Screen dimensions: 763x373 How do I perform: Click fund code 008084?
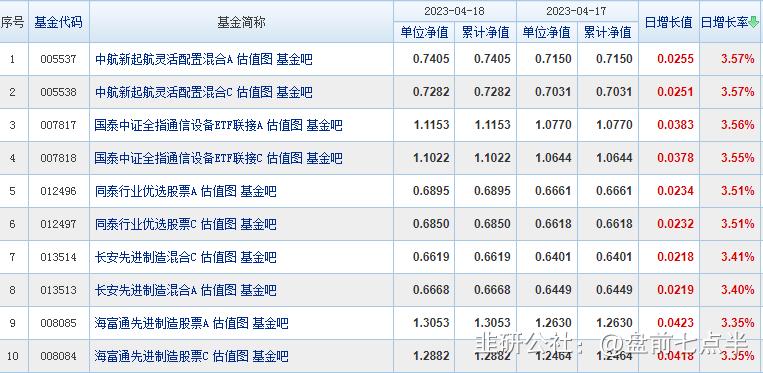click(58, 356)
